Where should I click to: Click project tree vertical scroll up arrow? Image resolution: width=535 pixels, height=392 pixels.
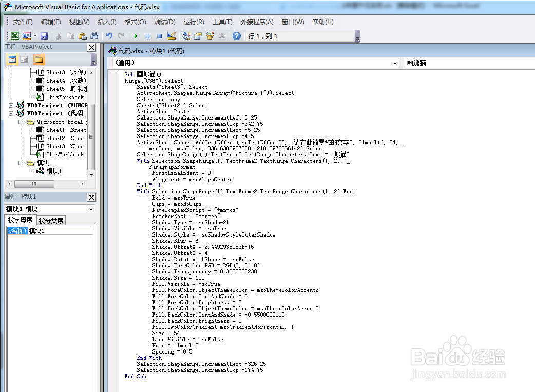coord(91,73)
